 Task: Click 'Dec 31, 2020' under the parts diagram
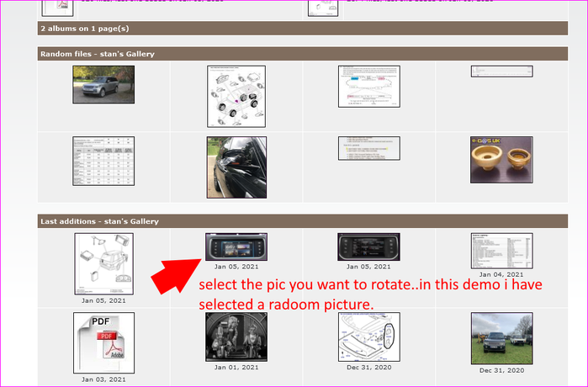pyautogui.click(x=369, y=368)
